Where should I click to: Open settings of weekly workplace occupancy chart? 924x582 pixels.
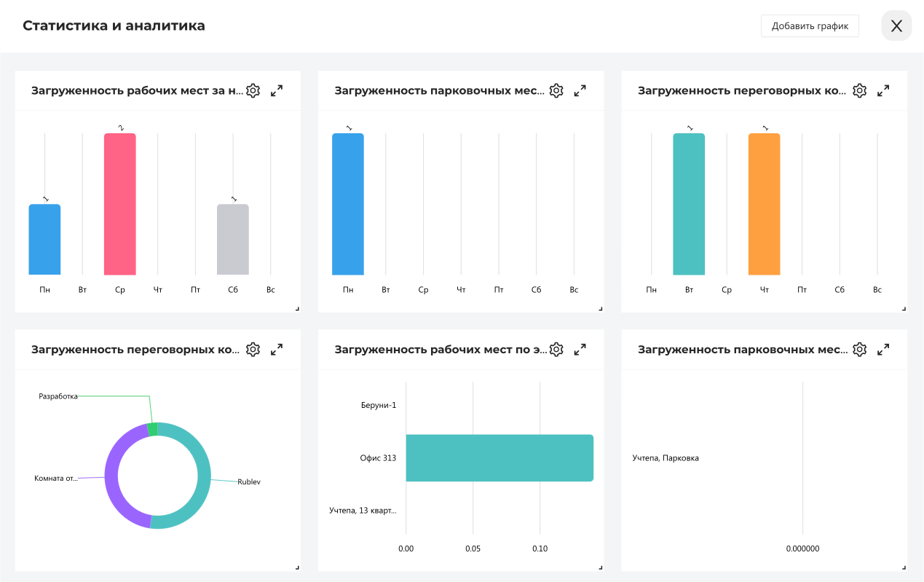(x=253, y=91)
